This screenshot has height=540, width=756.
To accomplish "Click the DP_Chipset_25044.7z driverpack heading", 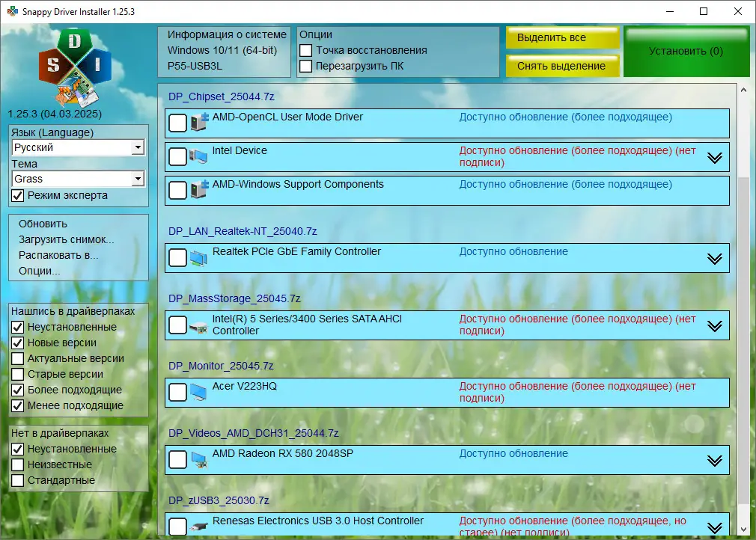I will click(222, 96).
